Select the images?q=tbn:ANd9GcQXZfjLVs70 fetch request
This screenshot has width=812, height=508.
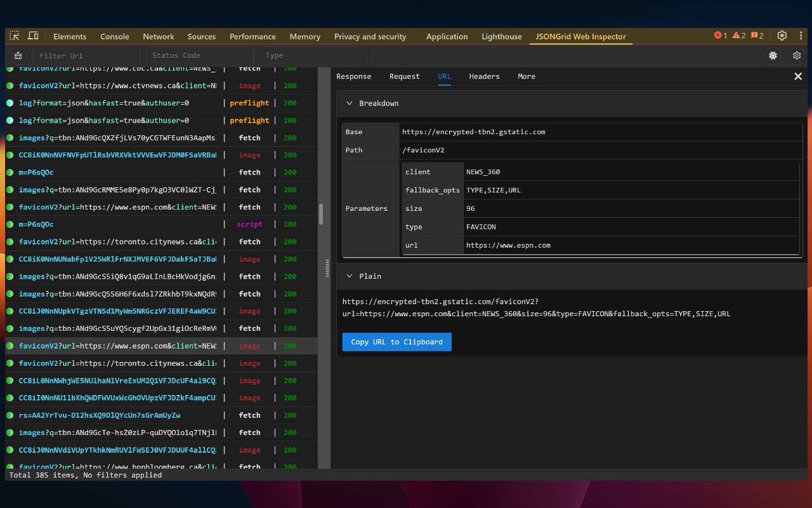tap(162, 138)
